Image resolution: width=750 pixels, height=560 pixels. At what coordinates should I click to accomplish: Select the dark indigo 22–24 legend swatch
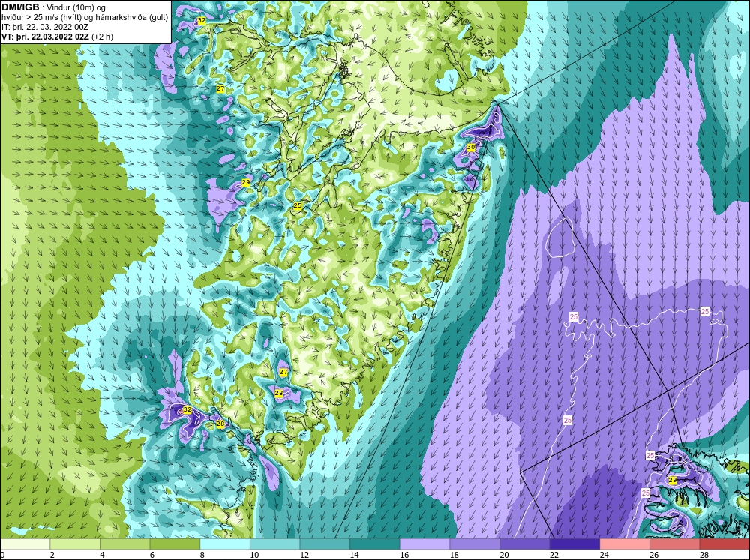pyautogui.click(x=574, y=544)
